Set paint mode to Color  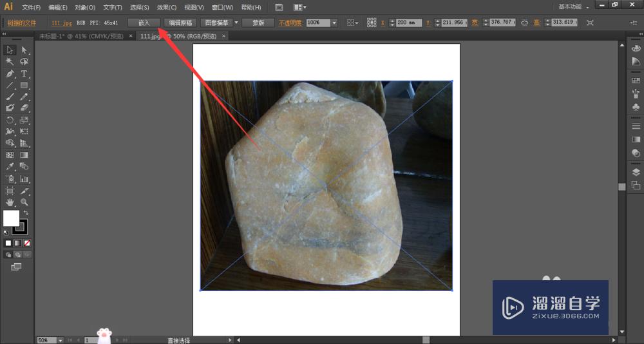[8, 244]
